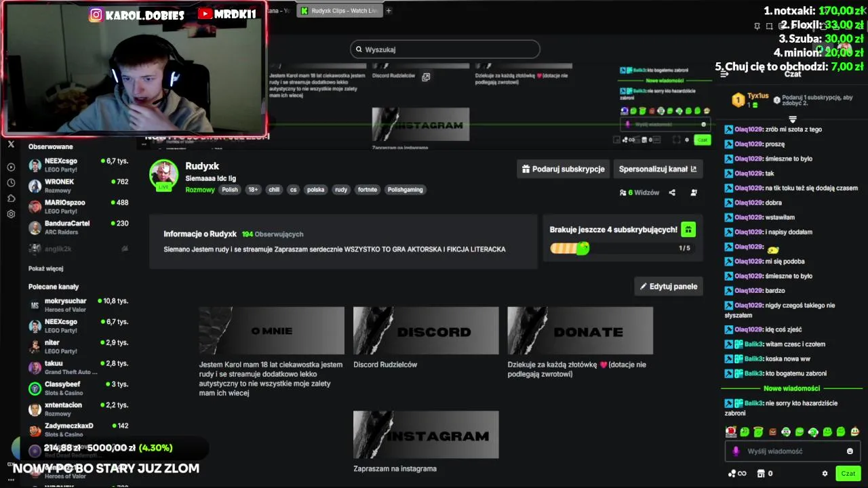Open the X social icon in left sidebar
This screenshot has height=488, width=868.
coord(11,144)
